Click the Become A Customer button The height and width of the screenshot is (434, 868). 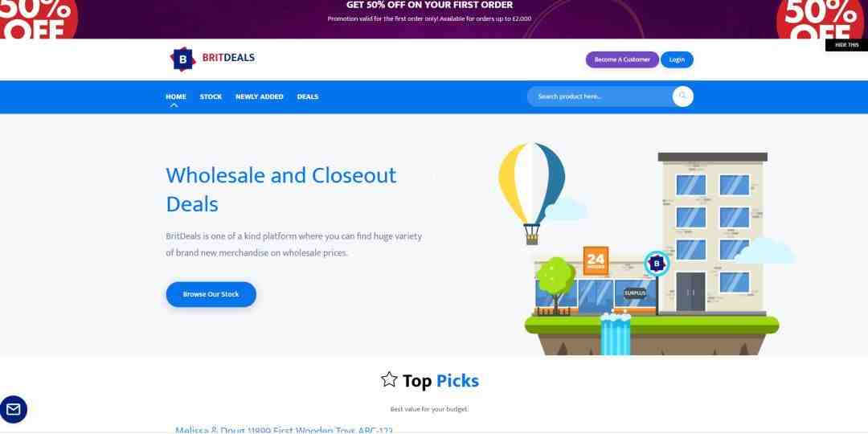click(x=622, y=59)
